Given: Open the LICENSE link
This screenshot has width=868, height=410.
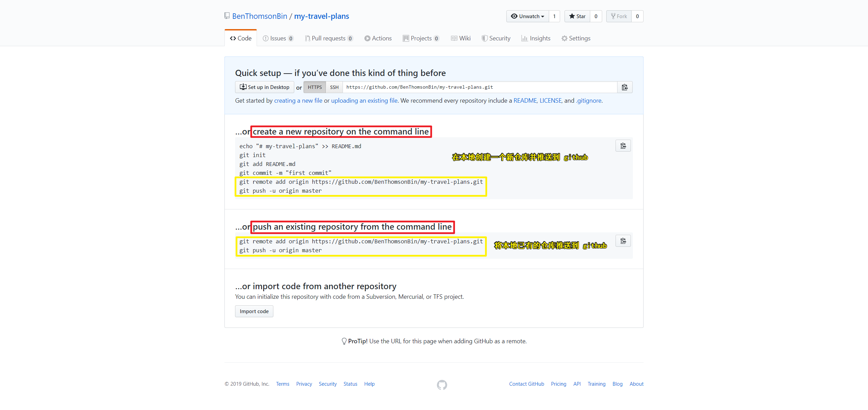Looking at the screenshot, I should pos(550,101).
